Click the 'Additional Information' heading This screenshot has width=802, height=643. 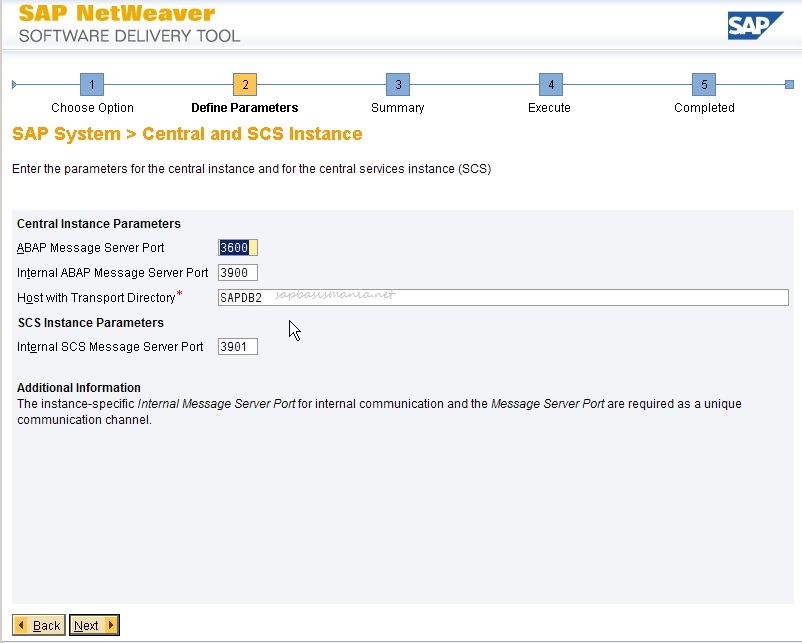pyautogui.click(x=79, y=388)
